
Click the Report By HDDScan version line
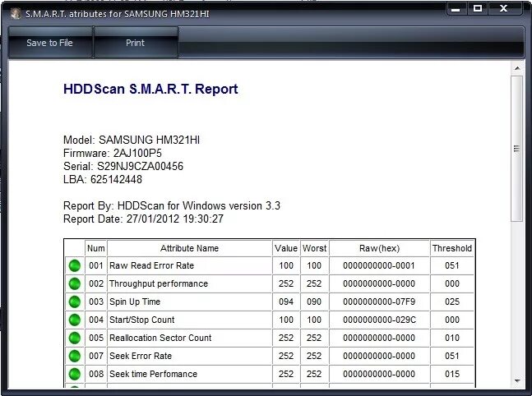tap(172, 205)
